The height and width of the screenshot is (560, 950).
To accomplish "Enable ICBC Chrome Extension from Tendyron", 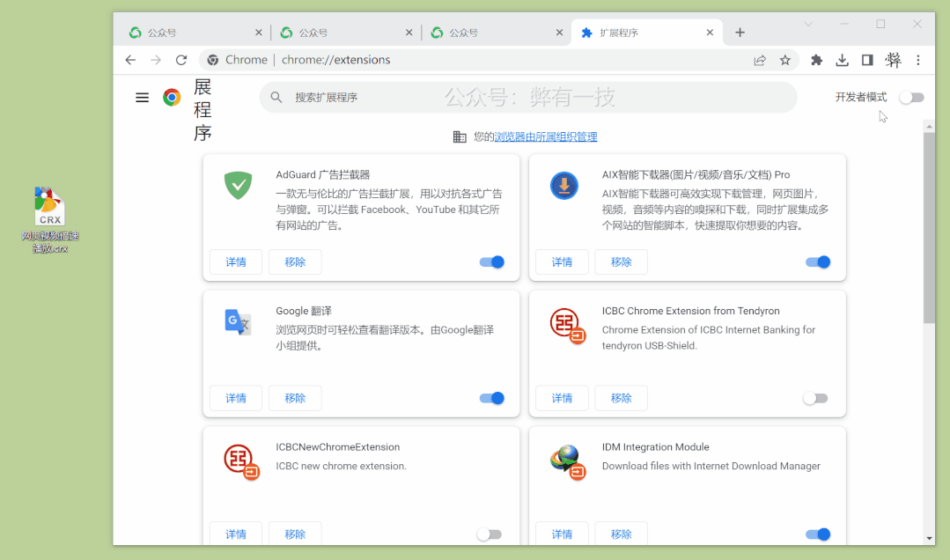I will click(815, 398).
